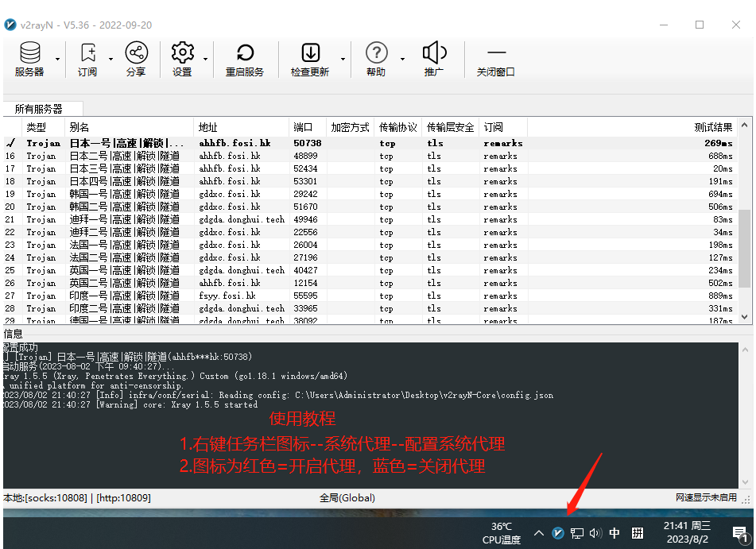The image size is (756, 549).
Task: Sort by the 地址 column header
Action: (x=241, y=127)
